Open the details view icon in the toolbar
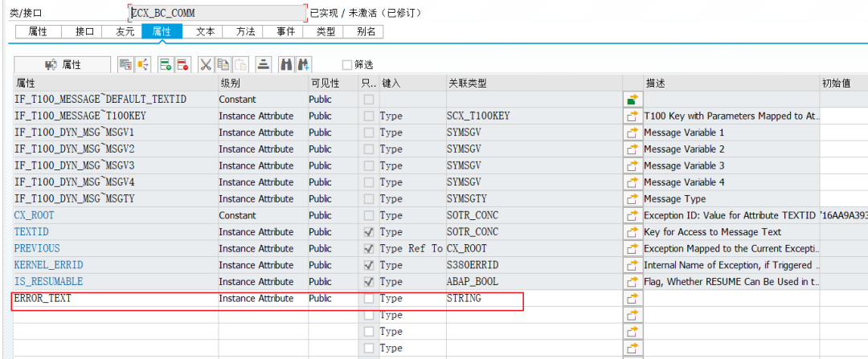868x359 pixels. 125,65
